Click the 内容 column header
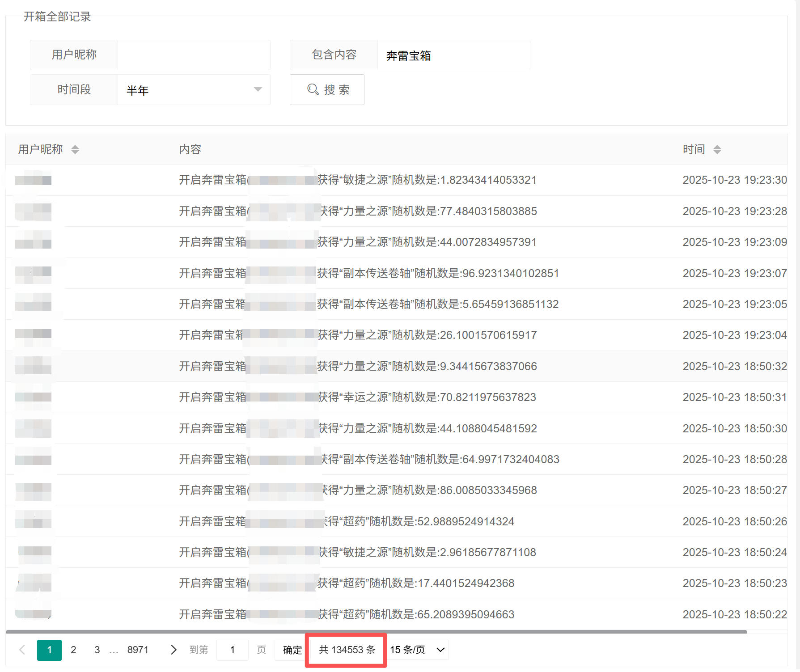 (190, 149)
